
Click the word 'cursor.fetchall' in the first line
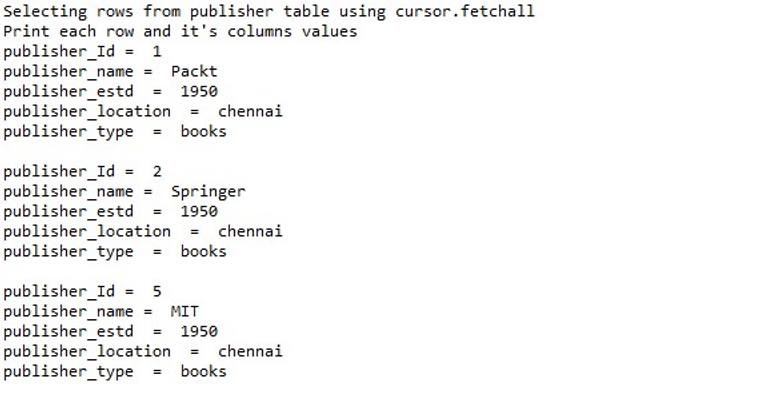[465, 11]
